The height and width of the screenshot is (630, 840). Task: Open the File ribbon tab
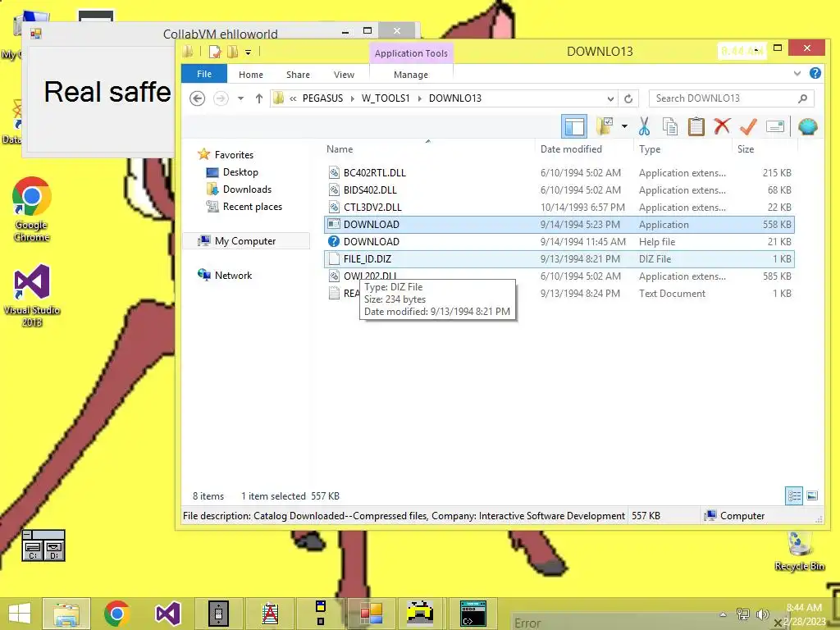(x=204, y=74)
